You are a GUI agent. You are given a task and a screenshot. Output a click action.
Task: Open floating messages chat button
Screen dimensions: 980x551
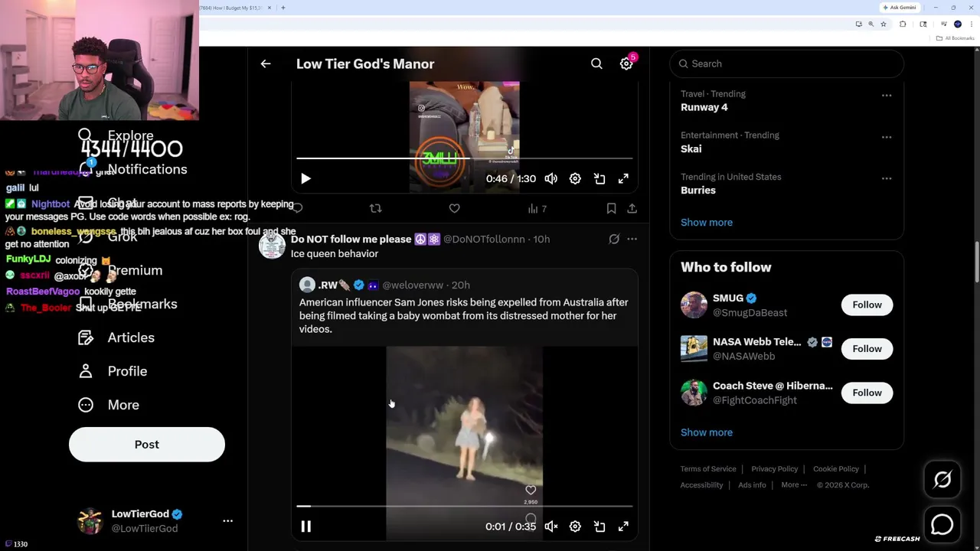tap(942, 524)
